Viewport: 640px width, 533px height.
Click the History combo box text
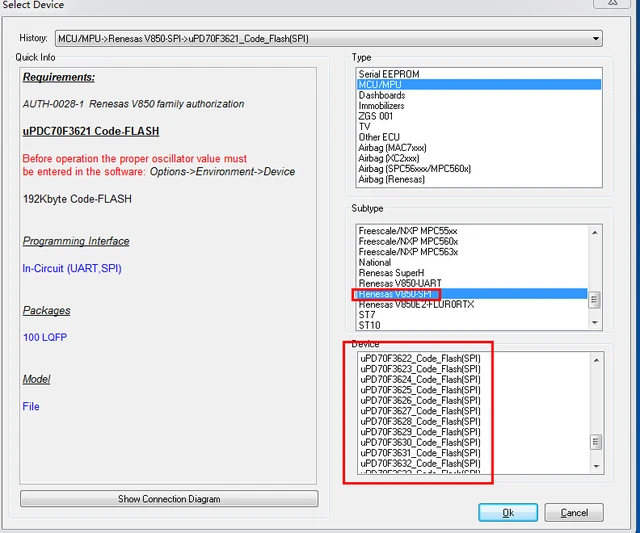[x=183, y=39]
